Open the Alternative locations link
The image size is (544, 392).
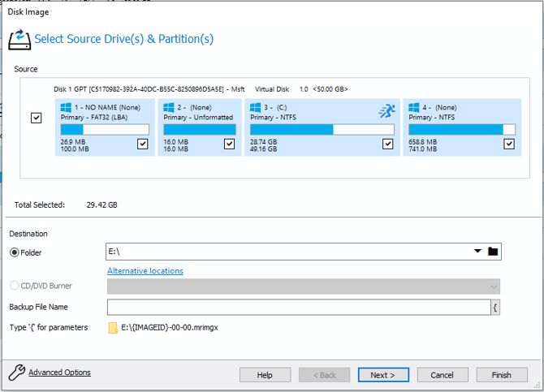pyautogui.click(x=145, y=270)
